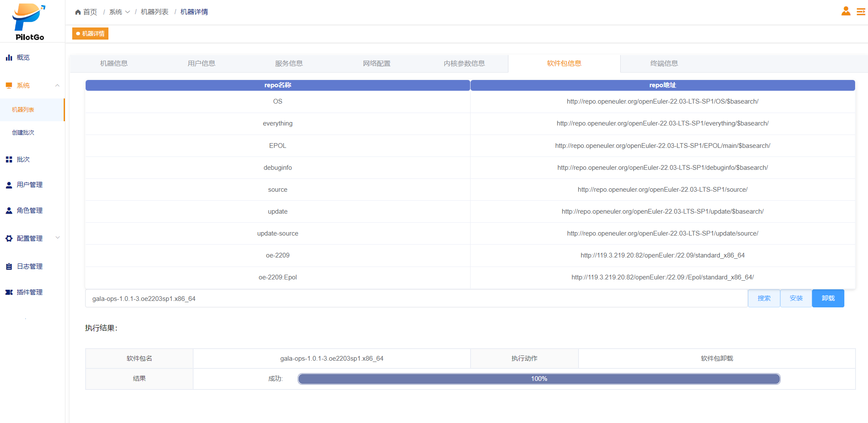
Task: Click the package name input field
Action: click(x=416, y=299)
